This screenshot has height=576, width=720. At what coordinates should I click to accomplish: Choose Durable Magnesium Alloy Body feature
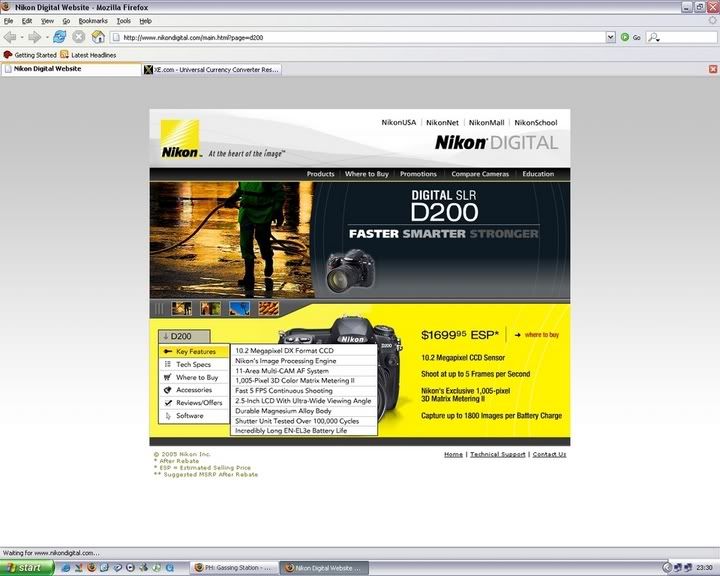(304, 411)
